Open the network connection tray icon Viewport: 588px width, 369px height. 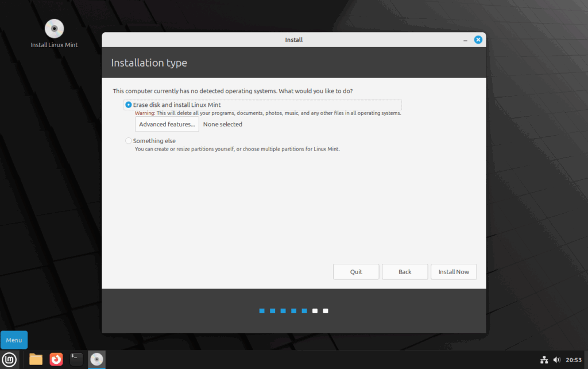(x=544, y=360)
